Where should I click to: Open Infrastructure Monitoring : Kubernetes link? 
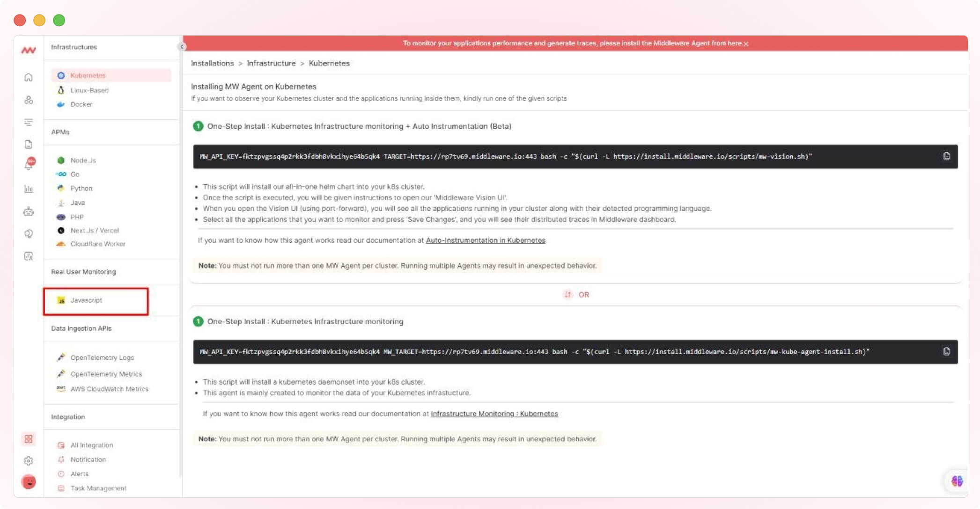(x=494, y=414)
